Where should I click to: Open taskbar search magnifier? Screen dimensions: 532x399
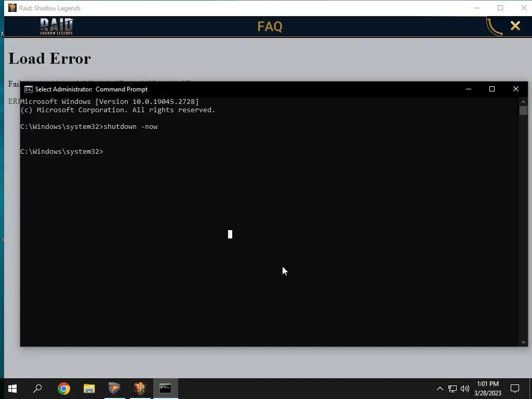coord(37,389)
